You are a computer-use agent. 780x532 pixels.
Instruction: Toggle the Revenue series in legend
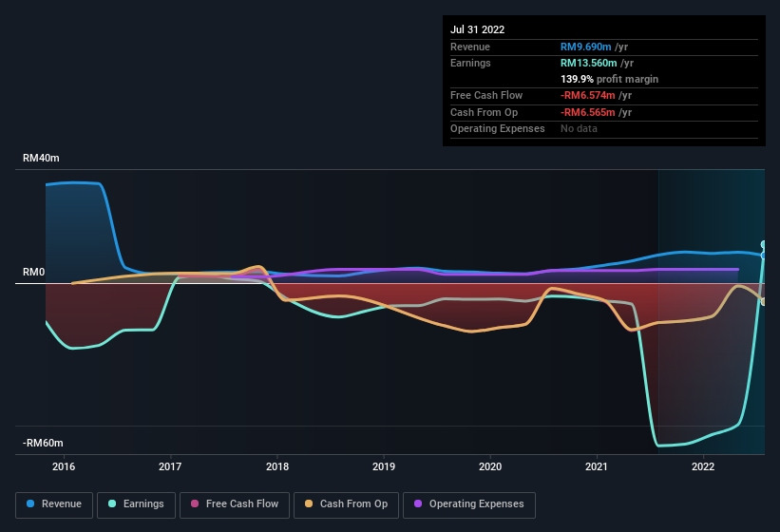(x=54, y=504)
